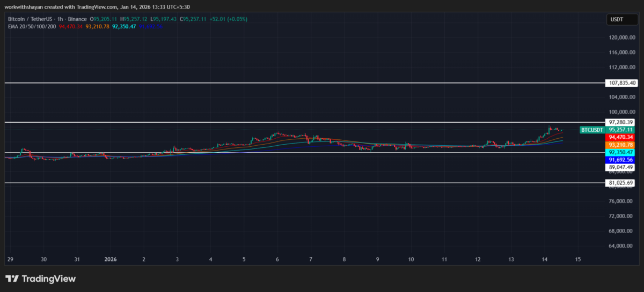Click the 95,257.11 current price label
Viewport: 644px width, 292px height.
621,130
